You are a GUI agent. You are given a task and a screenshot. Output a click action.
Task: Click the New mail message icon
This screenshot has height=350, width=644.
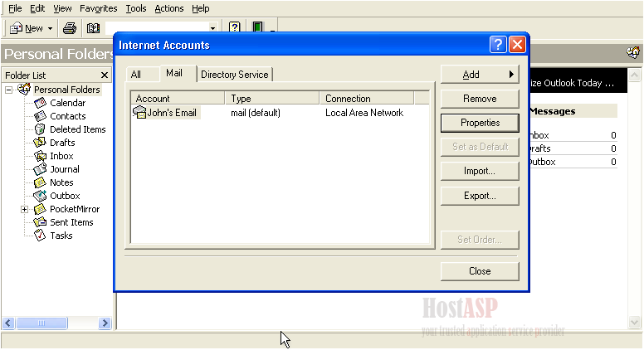pos(16,28)
